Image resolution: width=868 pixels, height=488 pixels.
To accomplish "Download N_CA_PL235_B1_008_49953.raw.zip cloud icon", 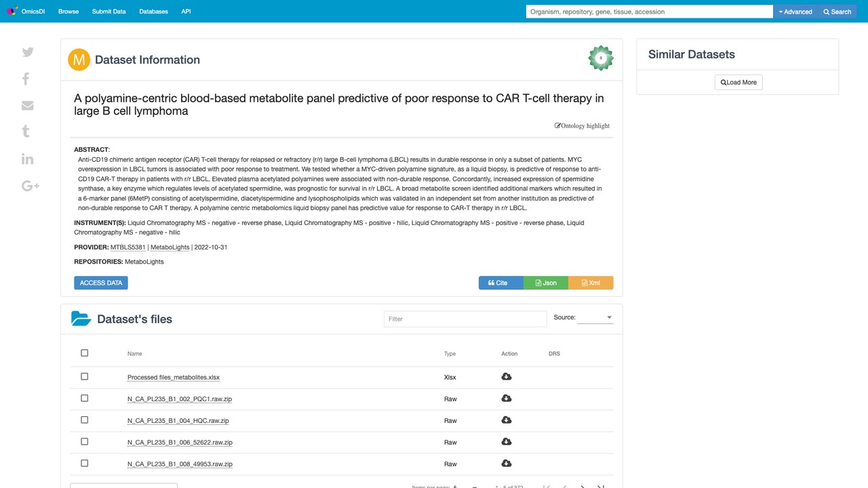I will [x=506, y=464].
